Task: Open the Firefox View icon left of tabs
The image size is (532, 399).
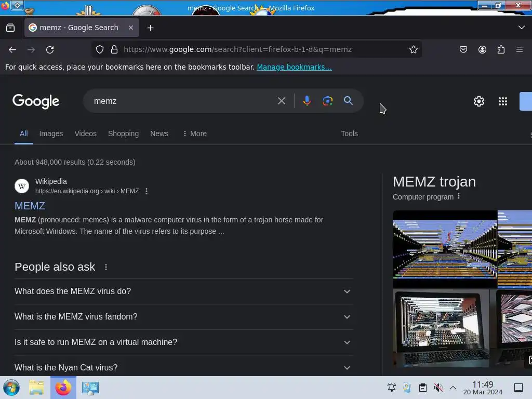Action: [x=10, y=28]
